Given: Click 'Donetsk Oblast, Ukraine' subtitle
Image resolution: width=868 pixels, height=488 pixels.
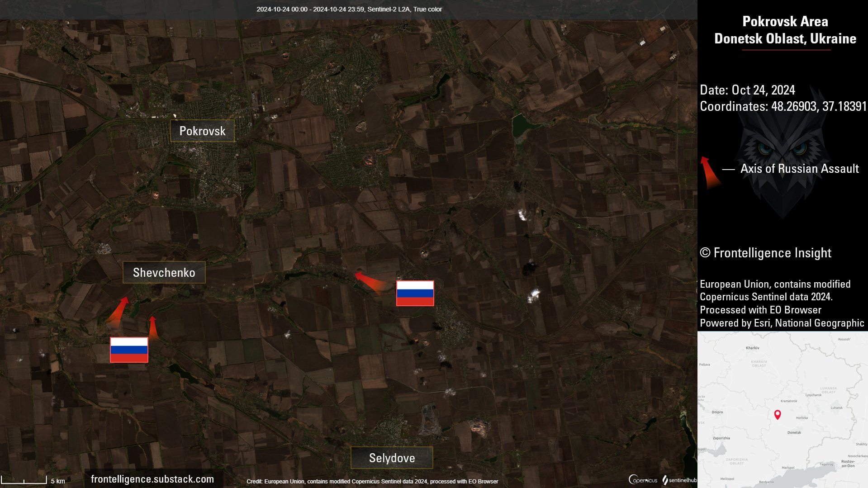Looking at the screenshot, I should [785, 38].
